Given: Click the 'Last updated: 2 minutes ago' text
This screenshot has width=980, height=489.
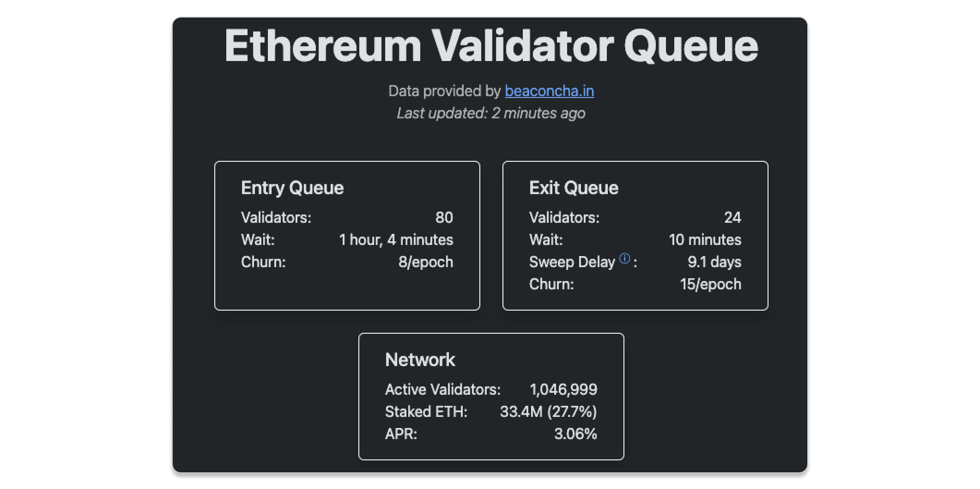Looking at the screenshot, I should click(x=491, y=113).
